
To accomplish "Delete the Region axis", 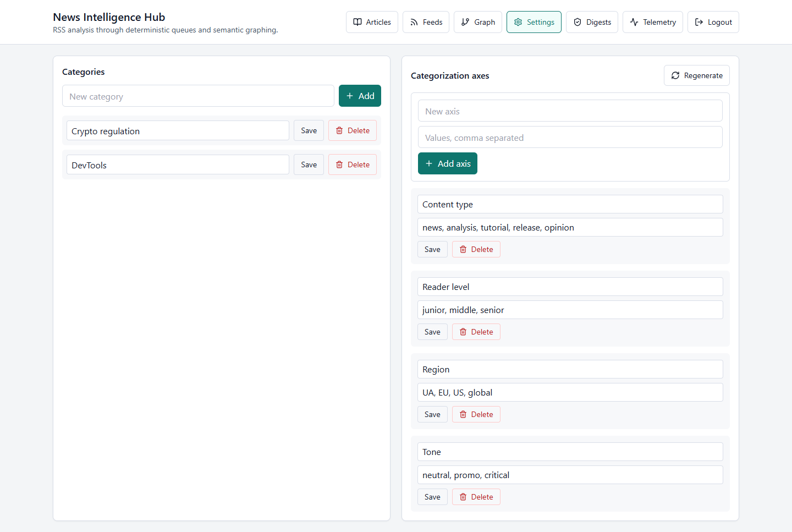I will tap(476, 414).
